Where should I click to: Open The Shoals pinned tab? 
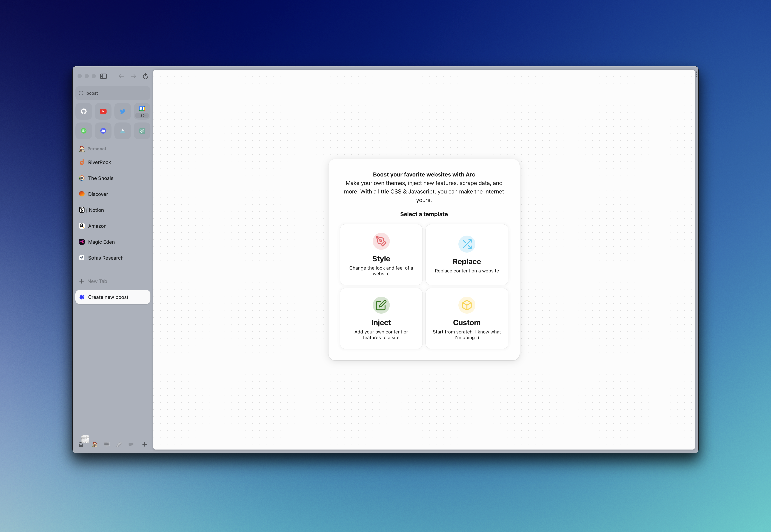pos(113,178)
